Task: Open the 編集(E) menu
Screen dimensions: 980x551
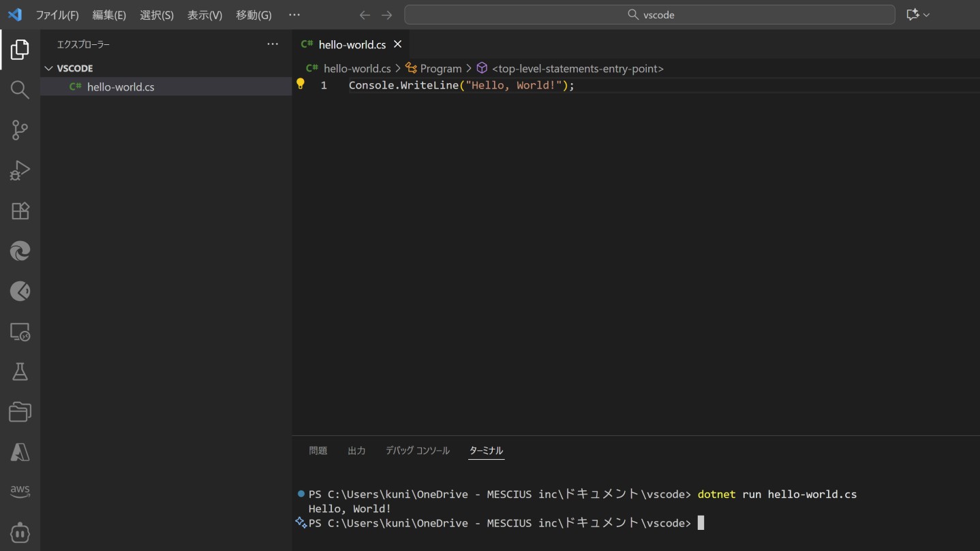Action: click(109, 15)
